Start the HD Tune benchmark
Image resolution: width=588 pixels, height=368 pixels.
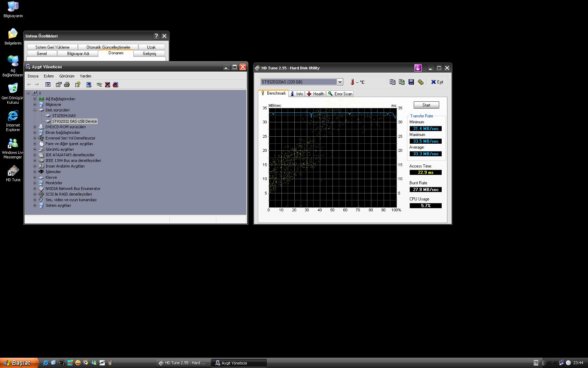(x=426, y=105)
